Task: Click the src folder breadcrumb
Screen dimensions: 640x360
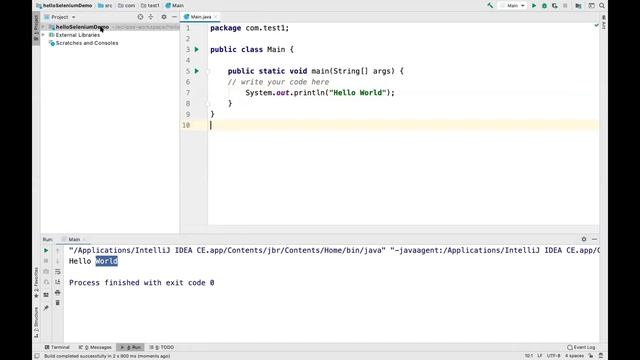Action: (x=105, y=6)
